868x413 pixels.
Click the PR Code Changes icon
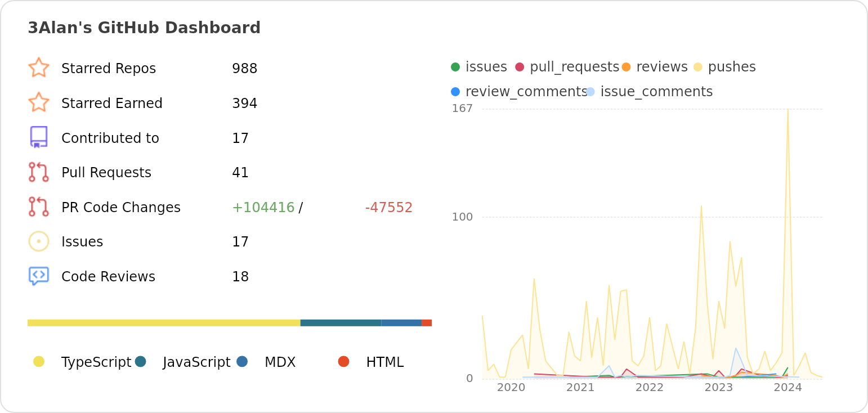[x=39, y=207]
